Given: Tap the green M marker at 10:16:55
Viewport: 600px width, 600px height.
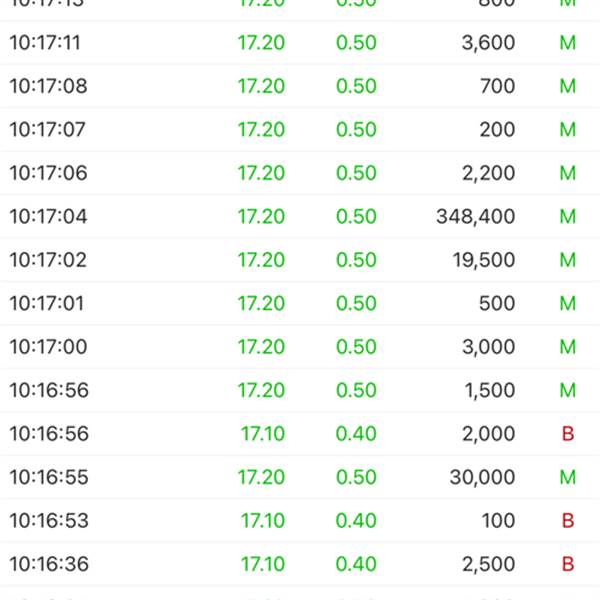Looking at the screenshot, I should (x=568, y=477).
